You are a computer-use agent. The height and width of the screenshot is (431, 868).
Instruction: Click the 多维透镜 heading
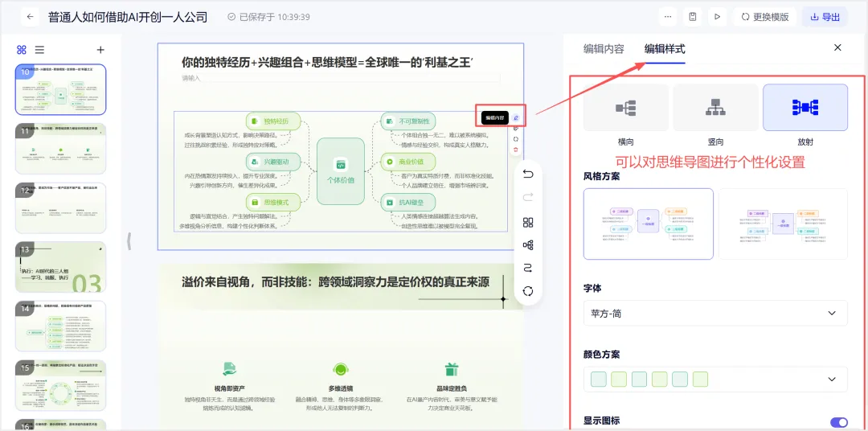coord(341,388)
